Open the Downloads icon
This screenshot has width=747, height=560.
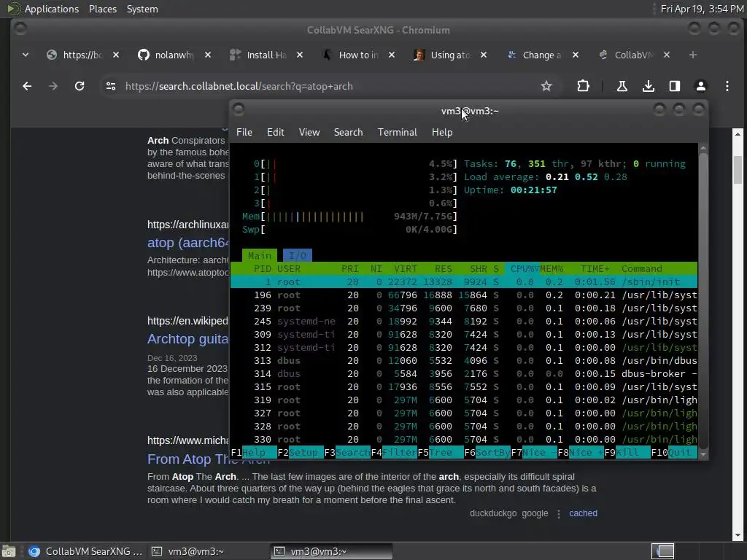[x=648, y=86]
